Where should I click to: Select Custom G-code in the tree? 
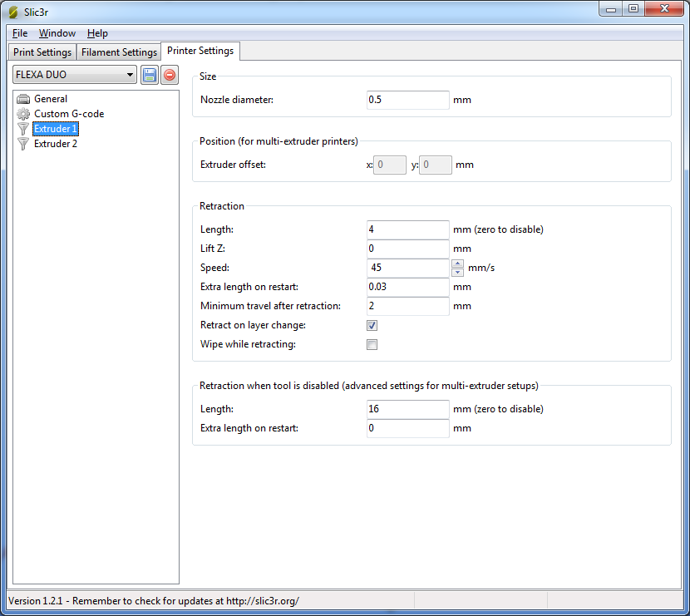tap(69, 114)
